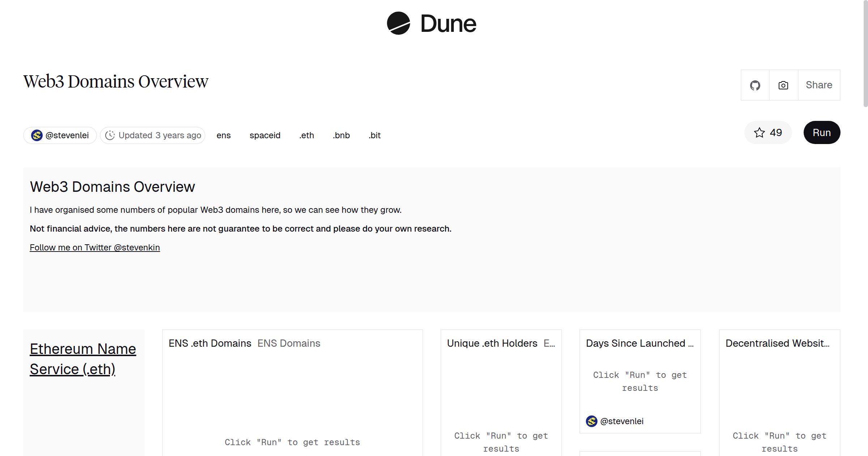This screenshot has height=456, width=868.
Task: Click the @stevenlei avatar in Days Since Launched widget
Action: pyautogui.click(x=591, y=421)
